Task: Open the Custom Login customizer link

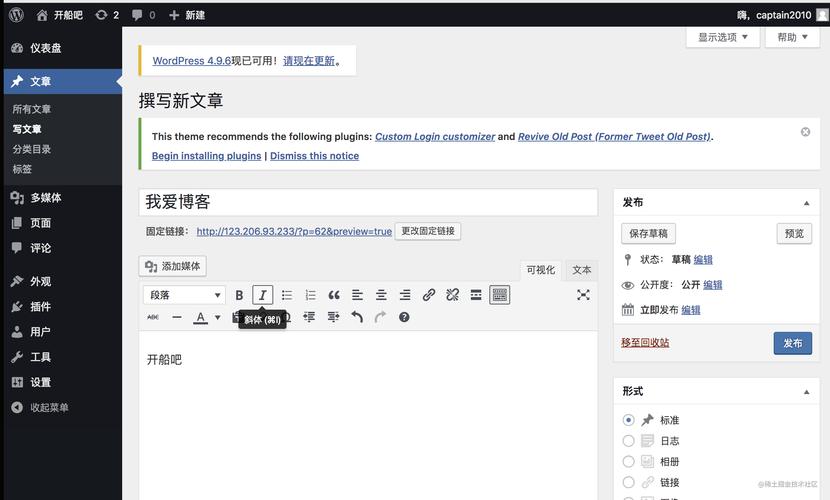Action: click(x=435, y=137)
